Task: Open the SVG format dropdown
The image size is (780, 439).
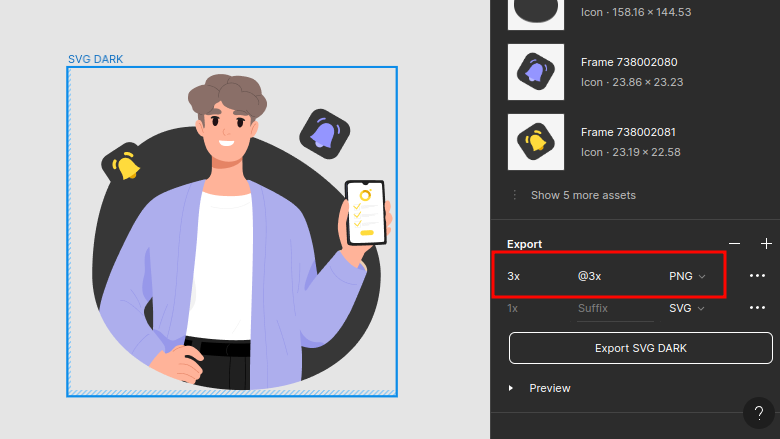Action: (687, 308)
